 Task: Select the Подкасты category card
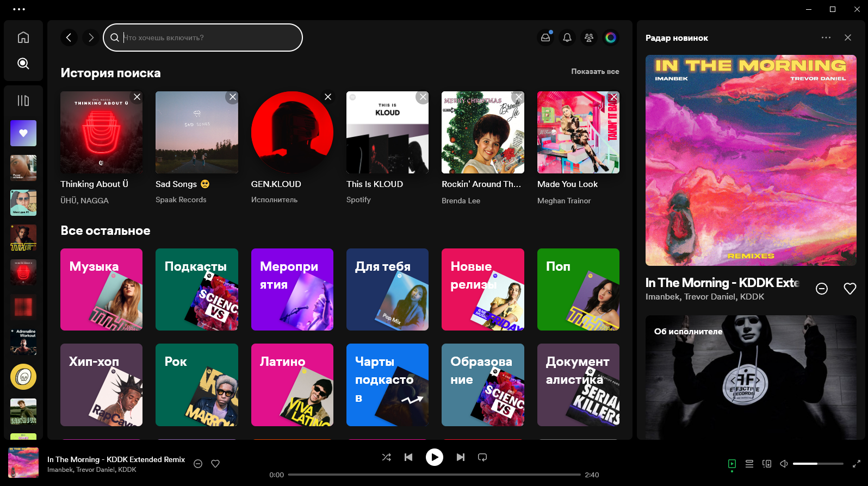197,289
